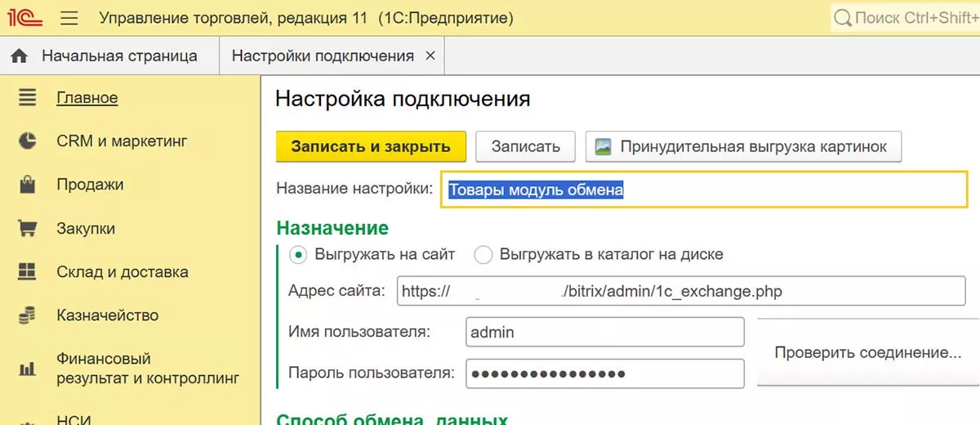
Task: Click the Продажи shopping bag icon
Action: pos(28,185)
